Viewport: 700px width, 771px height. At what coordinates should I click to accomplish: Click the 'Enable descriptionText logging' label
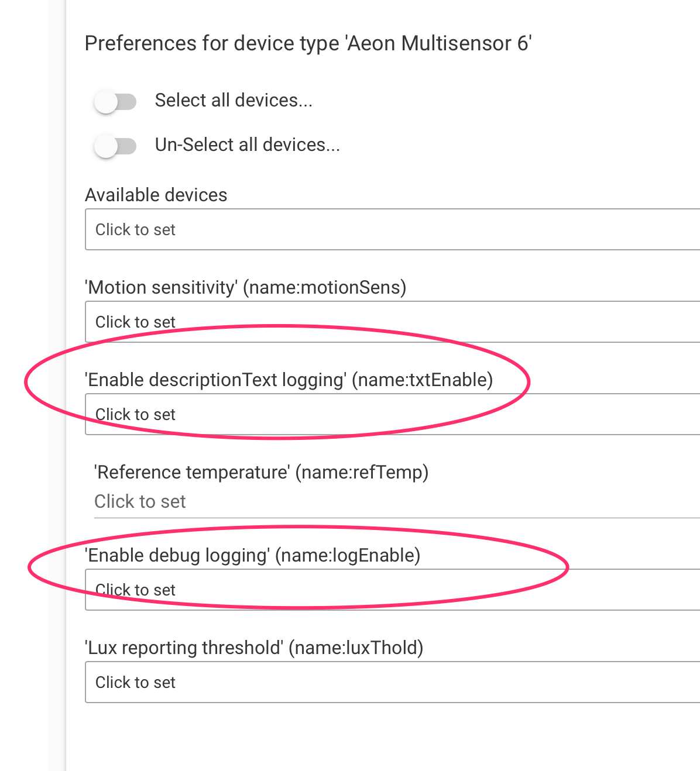coord(289,380)
